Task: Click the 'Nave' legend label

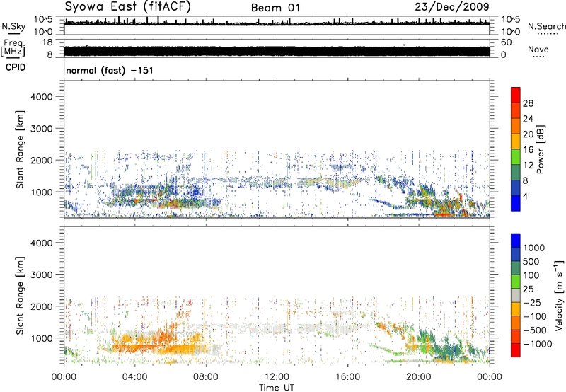Action: click(x=538, y=49)
